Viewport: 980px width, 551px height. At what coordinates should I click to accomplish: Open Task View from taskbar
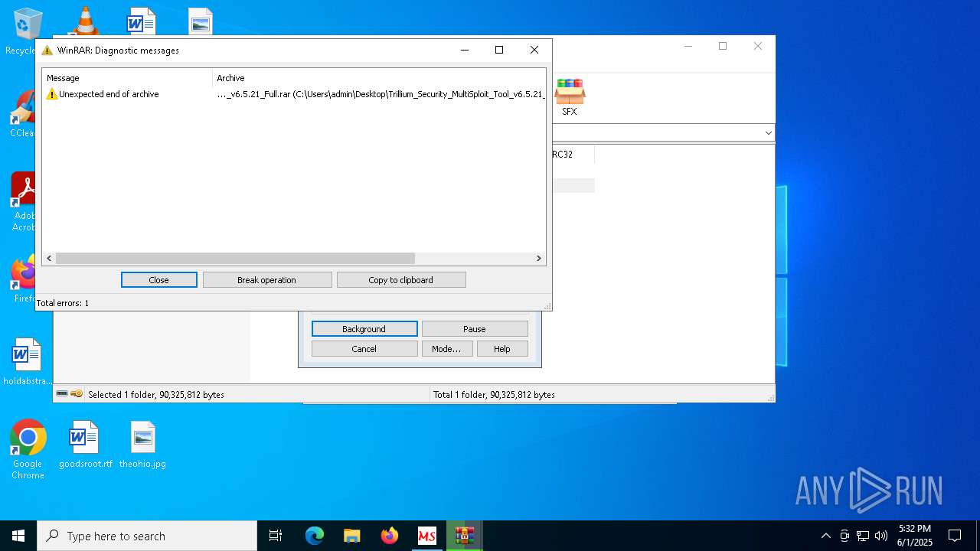[276, 536]
